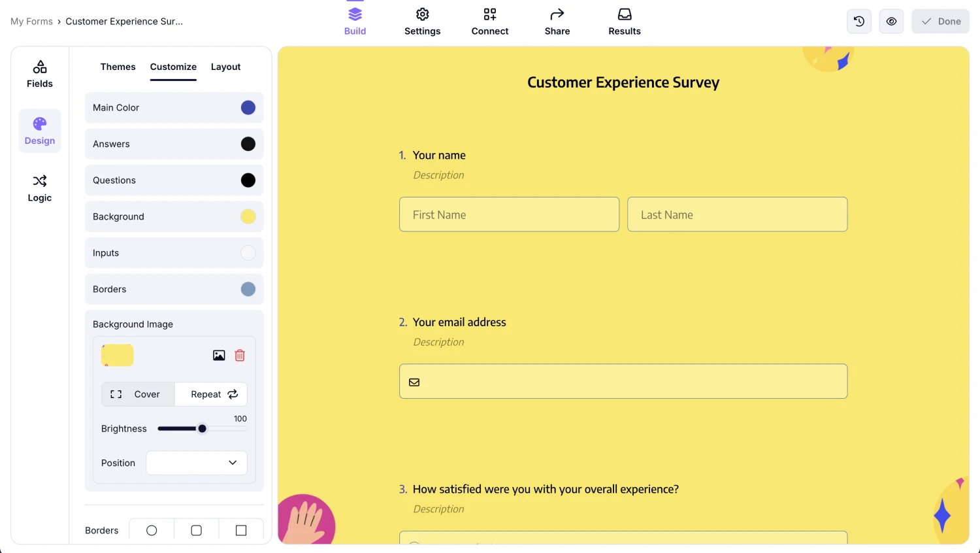980x553 pixels.
Task: Open the Settings page from the top bar
Action: click(x=422, y=21)
